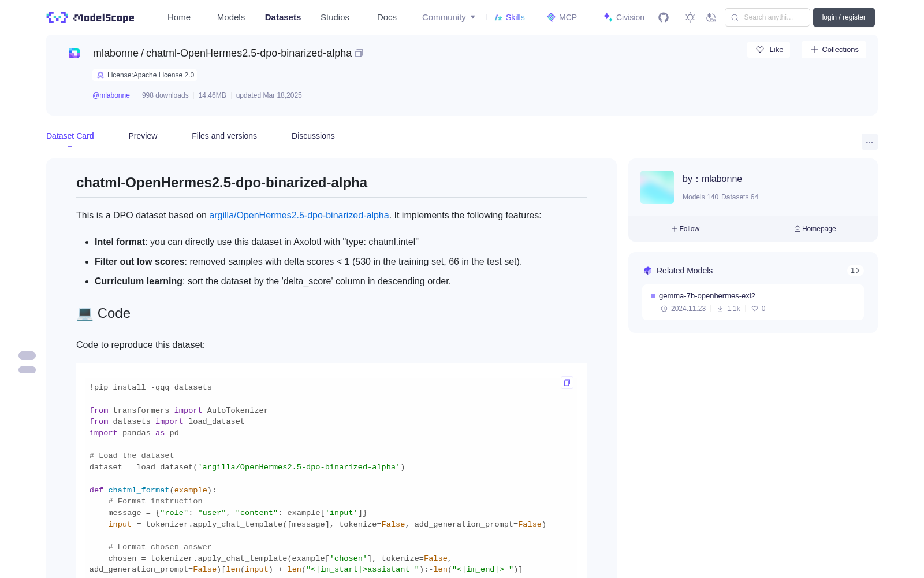Go to the Home page
The width and height of the screenshot is (924, 578).
pos(179,17)
